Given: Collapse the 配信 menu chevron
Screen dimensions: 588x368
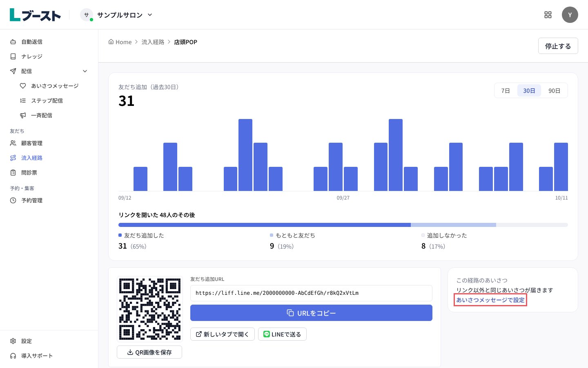Looking at the screenshot, I should (85, 71).
